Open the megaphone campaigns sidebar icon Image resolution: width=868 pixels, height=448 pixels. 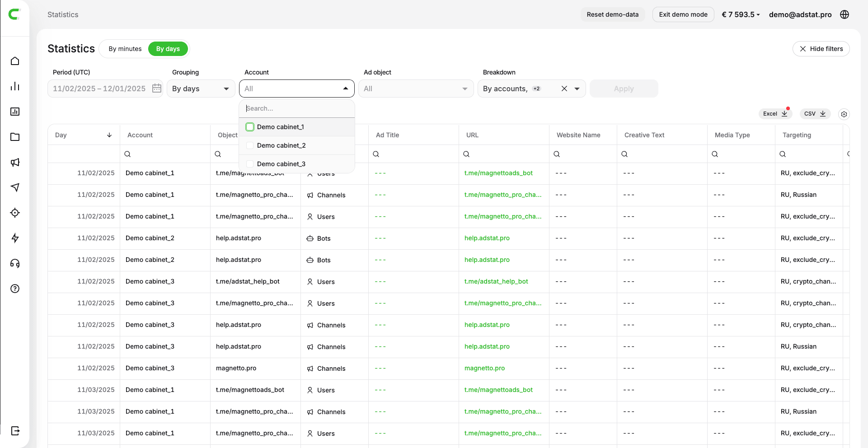tap(15, 162)
